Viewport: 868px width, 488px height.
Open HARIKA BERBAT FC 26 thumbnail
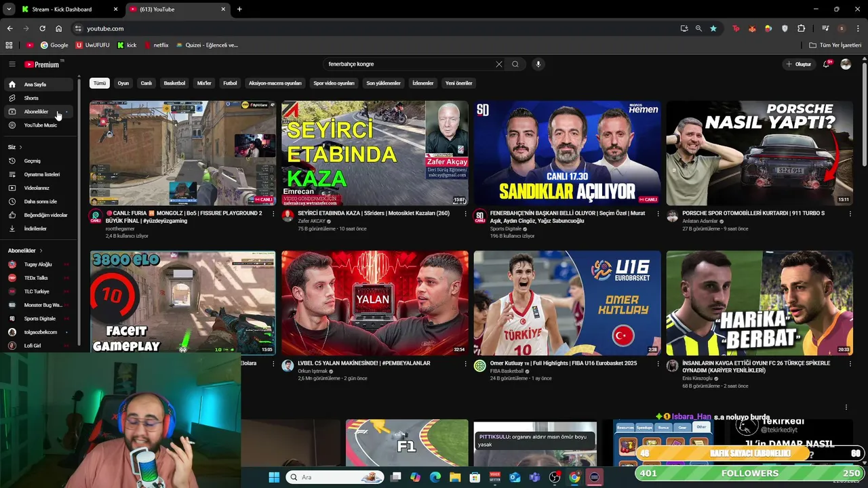point(759,303)
